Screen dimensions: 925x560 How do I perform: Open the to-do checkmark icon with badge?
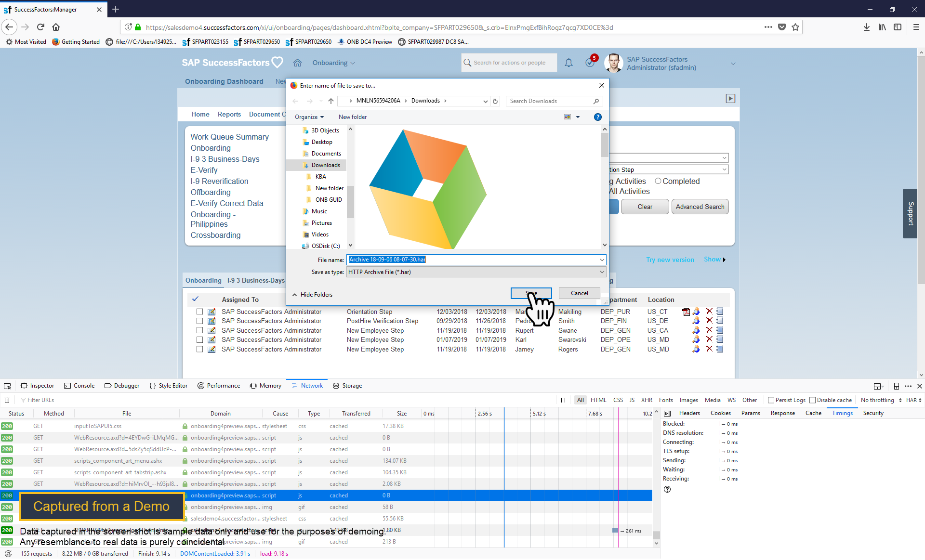coord(591,62)
